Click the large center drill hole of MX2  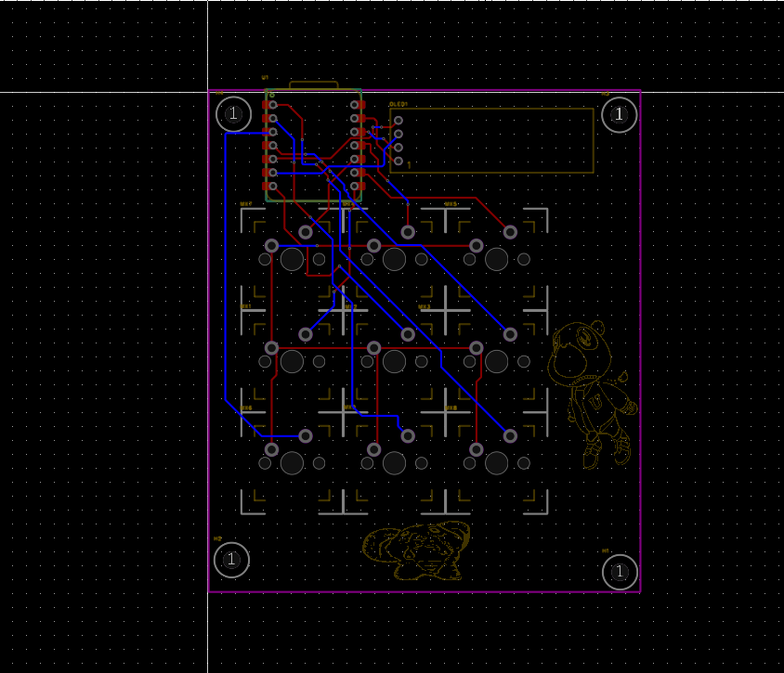pyautogui.click(x=393, y=362)
